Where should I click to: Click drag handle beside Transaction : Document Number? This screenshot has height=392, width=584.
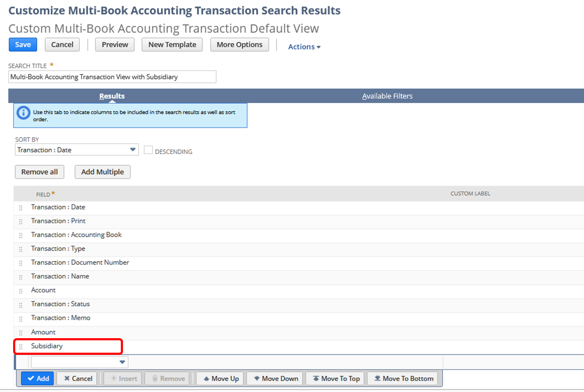tap(21, 263)
